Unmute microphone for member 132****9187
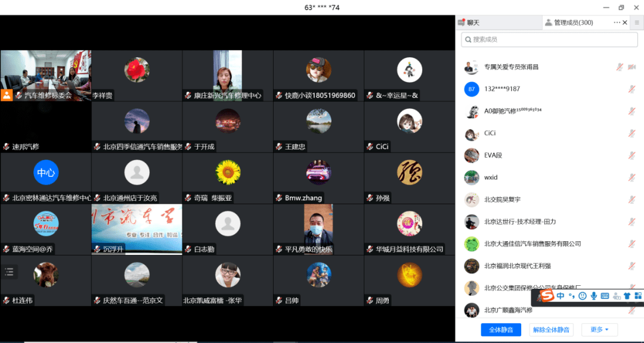Screen dimensions: 644x343 [x=631, y=89]
